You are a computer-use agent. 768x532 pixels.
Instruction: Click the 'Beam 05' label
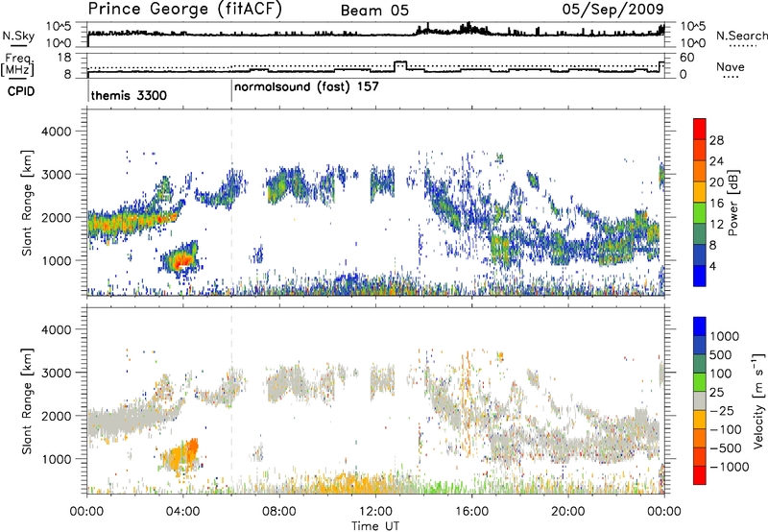click(x=374, y=11)
